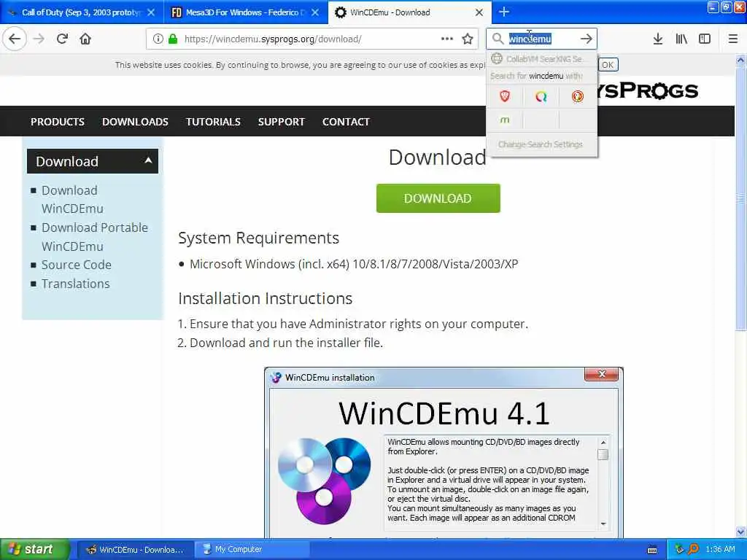Click the search bar magnifier icon
The width and height of the screenshot is (747, 560).
click(498, 39)
